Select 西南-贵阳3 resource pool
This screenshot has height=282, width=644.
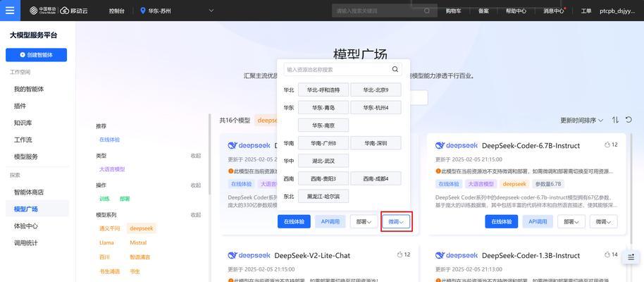click(x=323, y=178)
